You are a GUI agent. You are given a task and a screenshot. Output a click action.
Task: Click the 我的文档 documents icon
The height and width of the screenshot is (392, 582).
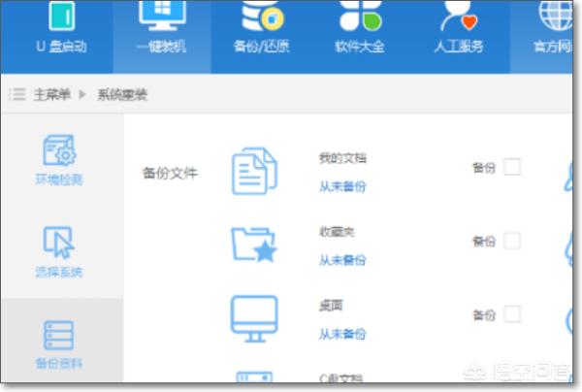click(x=254, y=171)
